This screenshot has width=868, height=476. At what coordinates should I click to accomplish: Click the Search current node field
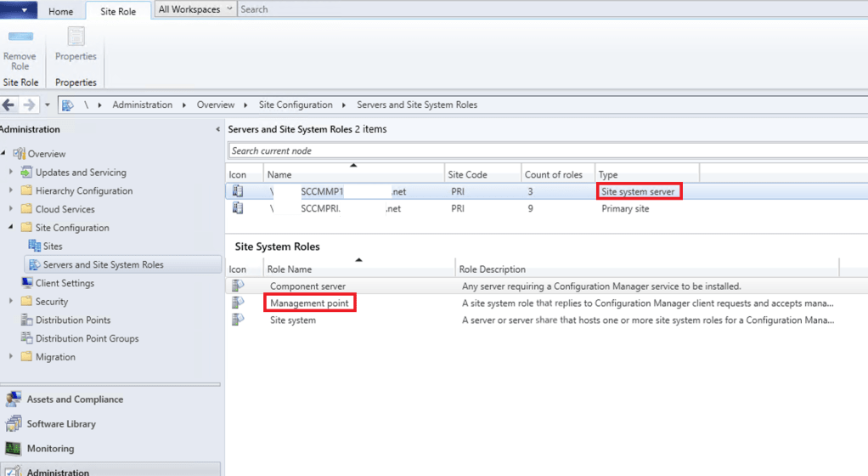[544, 151]
